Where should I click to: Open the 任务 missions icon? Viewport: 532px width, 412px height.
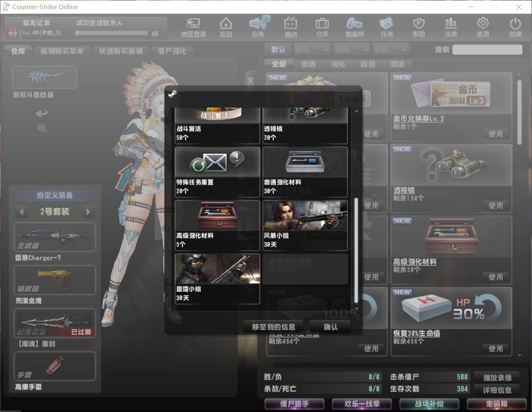coord(387,27)
